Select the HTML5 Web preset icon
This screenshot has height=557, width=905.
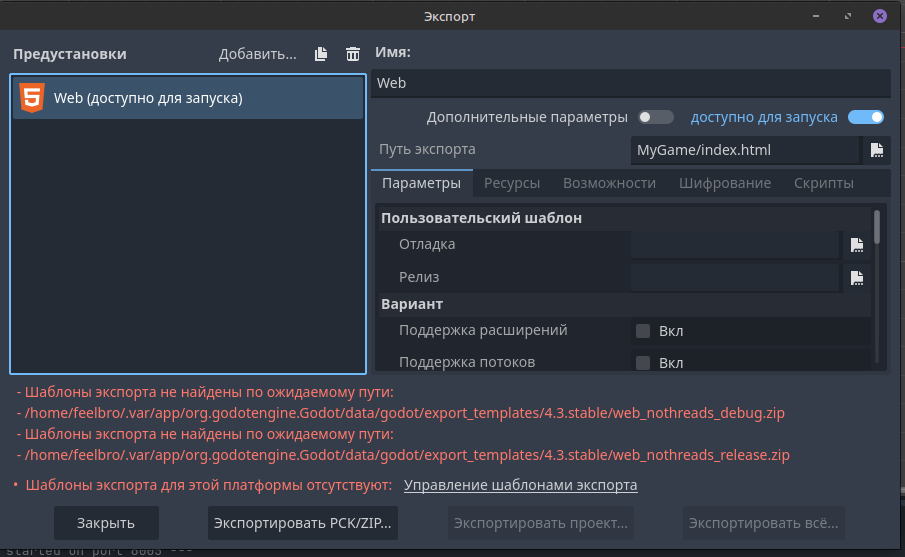tap(32, 98)
